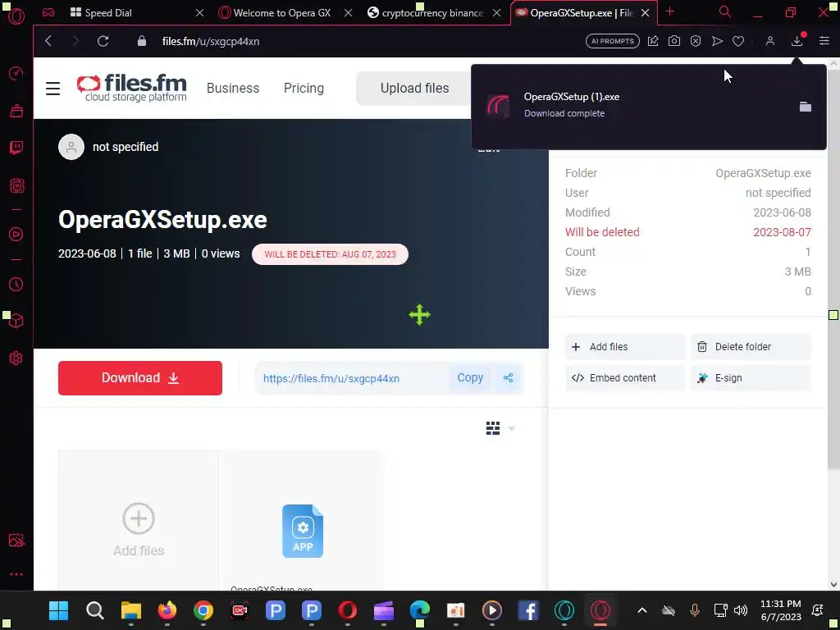This screenshot has width=840, height=630.
Task: Click the user avatar not specified
Action: pyautogui.click(x=71, y=147)
